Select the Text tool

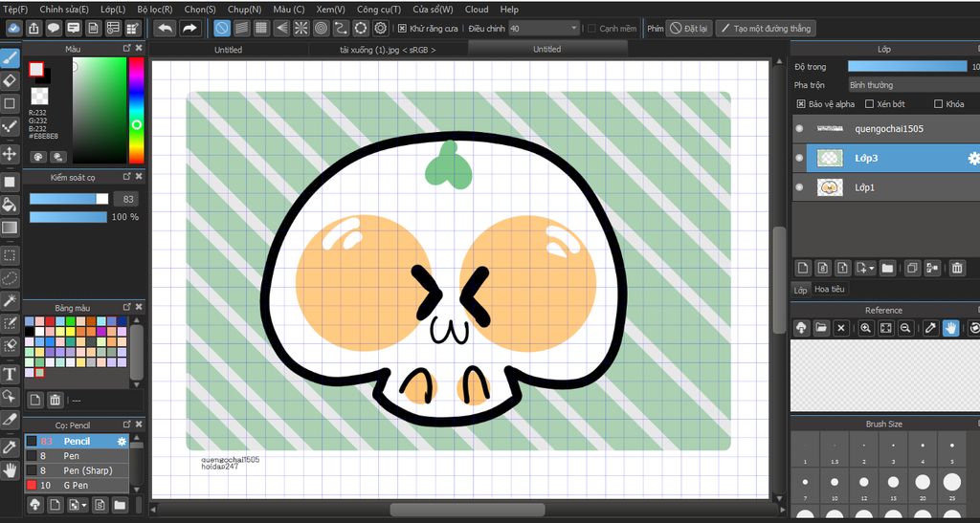10,374
